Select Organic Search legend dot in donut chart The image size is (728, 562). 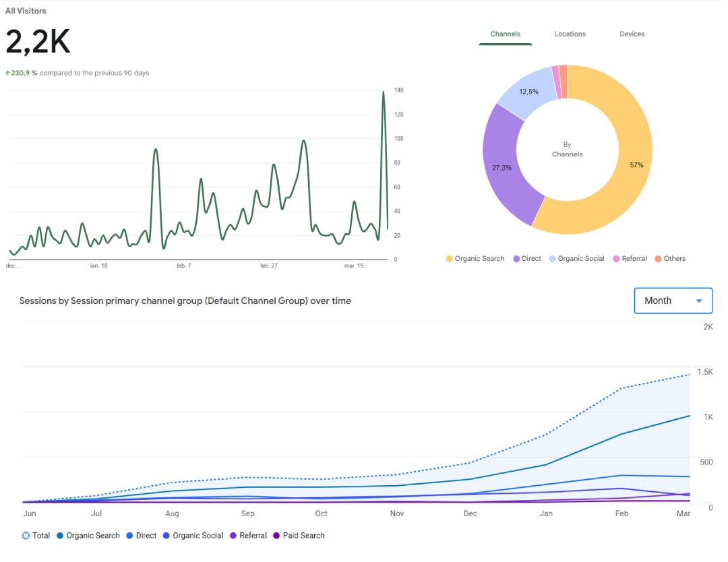(x=449, y=259)
